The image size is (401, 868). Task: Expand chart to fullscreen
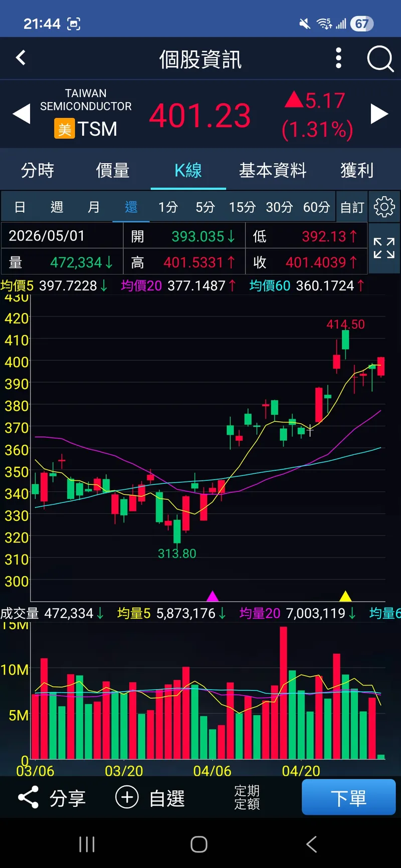pyautogui.click(x=384, y=248)
